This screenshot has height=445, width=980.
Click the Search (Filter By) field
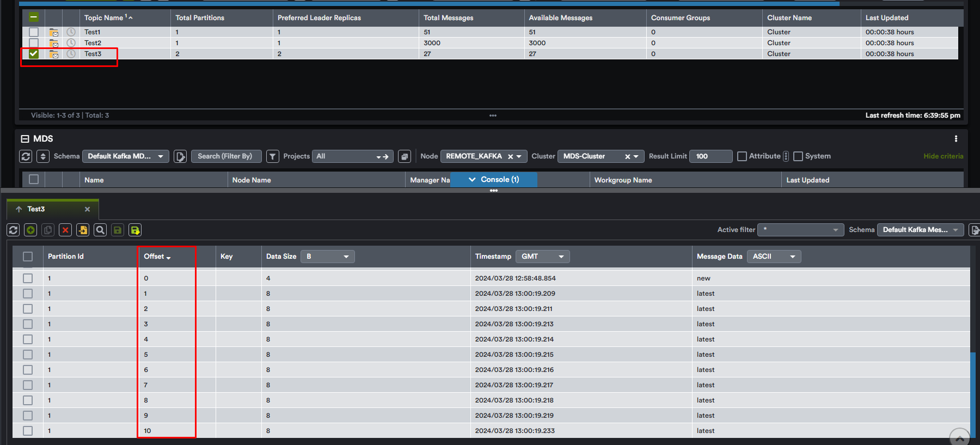[x=226, y=156]
